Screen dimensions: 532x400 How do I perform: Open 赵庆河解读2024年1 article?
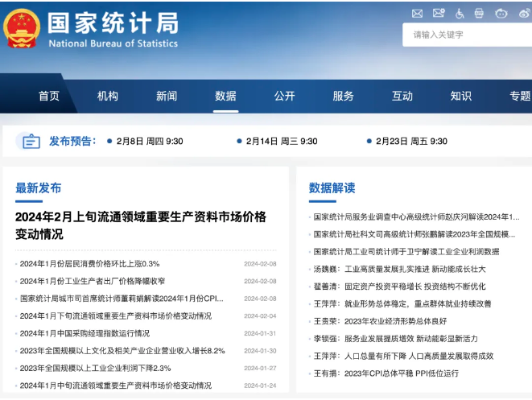[416, 216]
